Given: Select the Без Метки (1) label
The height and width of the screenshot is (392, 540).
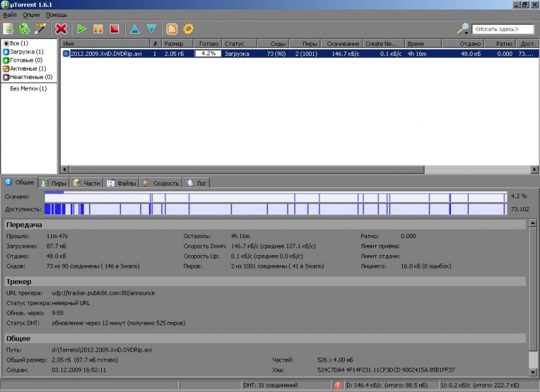Looking at the screenshot, I should click(x=28, y=88).
